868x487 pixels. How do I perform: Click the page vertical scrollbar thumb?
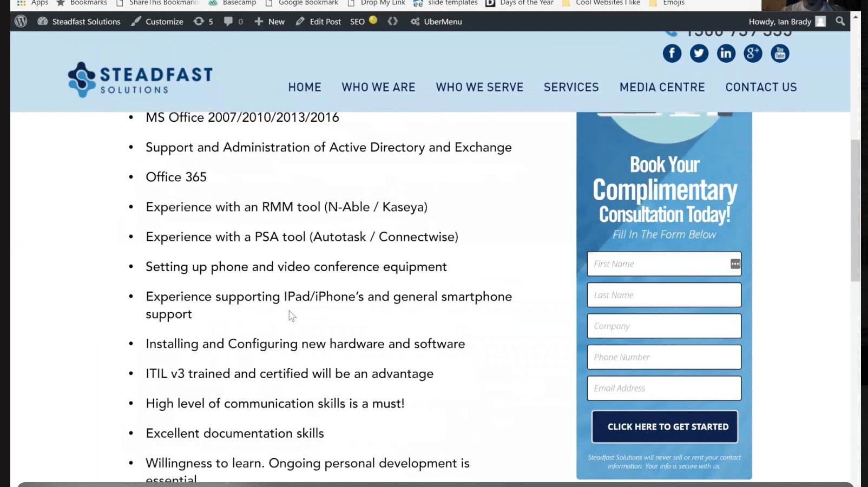coord(856,210)
